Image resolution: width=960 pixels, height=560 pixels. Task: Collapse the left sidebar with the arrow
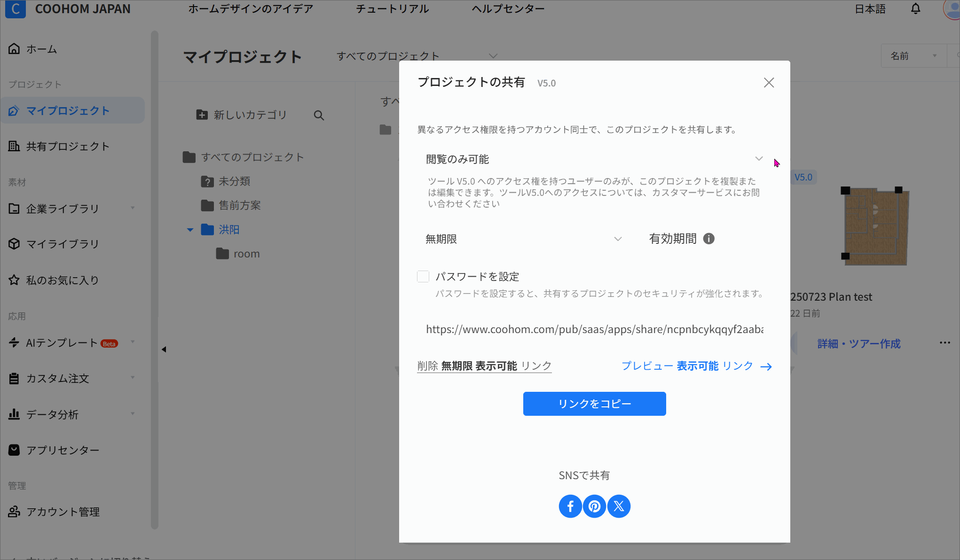[x=164, y=349]
